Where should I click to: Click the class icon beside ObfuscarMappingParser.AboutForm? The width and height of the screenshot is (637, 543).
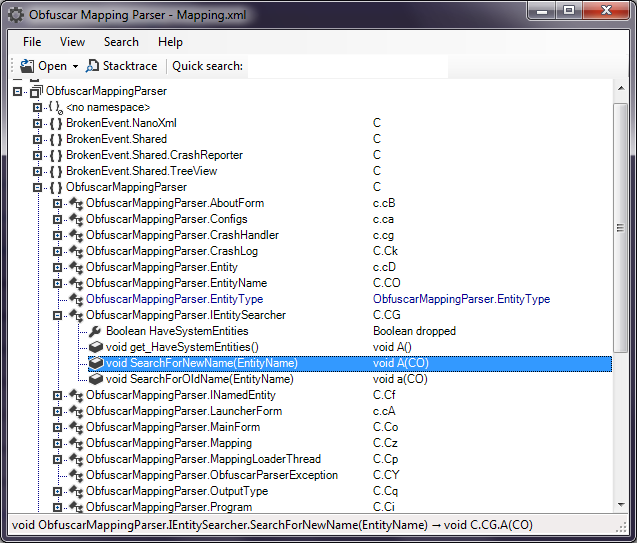click(x=75, y=203)
